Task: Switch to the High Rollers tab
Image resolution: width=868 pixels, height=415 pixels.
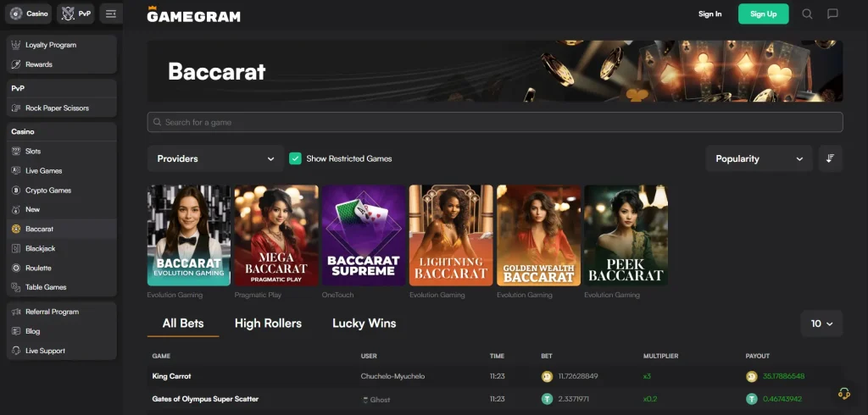Action: [268, 324]
